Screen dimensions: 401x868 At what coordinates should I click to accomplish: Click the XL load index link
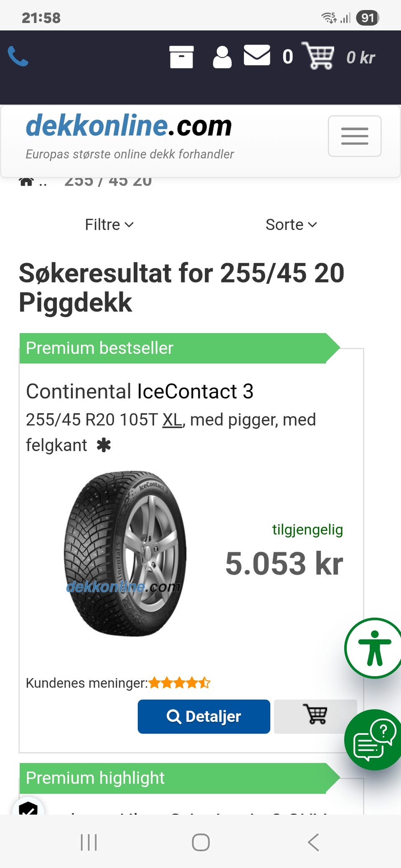click(172, 420)
